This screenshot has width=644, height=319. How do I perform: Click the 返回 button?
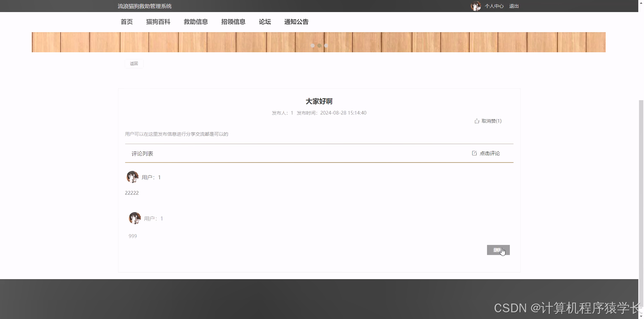[134, 63]
